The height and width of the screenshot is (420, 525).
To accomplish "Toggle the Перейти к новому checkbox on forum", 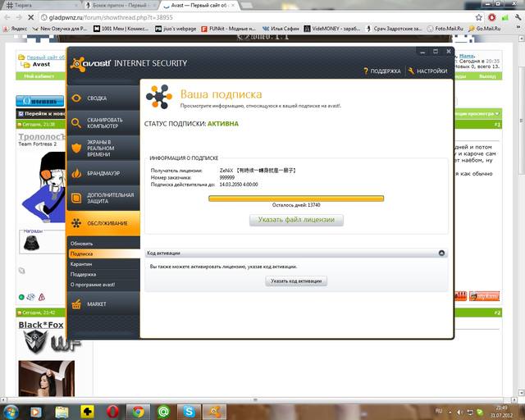I will [21, 114].
